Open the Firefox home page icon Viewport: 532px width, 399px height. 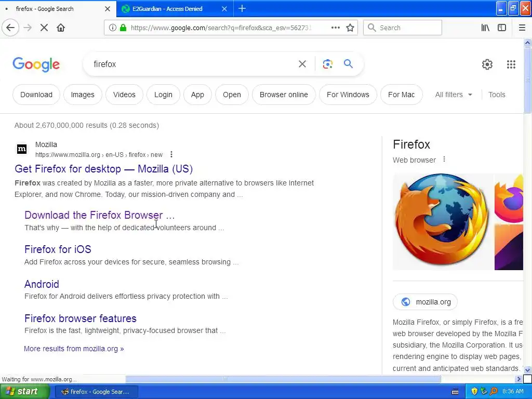[x=61, y=28]
